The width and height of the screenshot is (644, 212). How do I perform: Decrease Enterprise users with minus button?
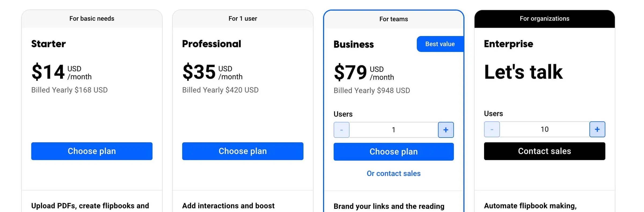492,129
